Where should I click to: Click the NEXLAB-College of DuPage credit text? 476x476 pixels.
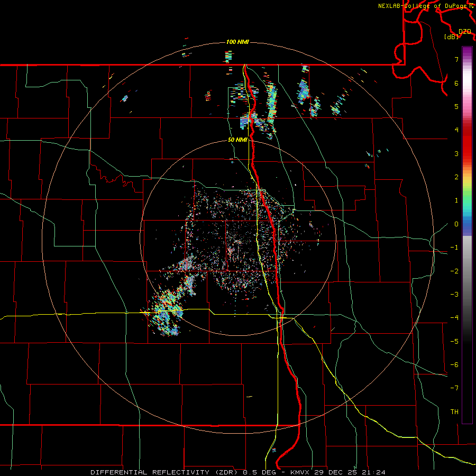pos(423,6)
